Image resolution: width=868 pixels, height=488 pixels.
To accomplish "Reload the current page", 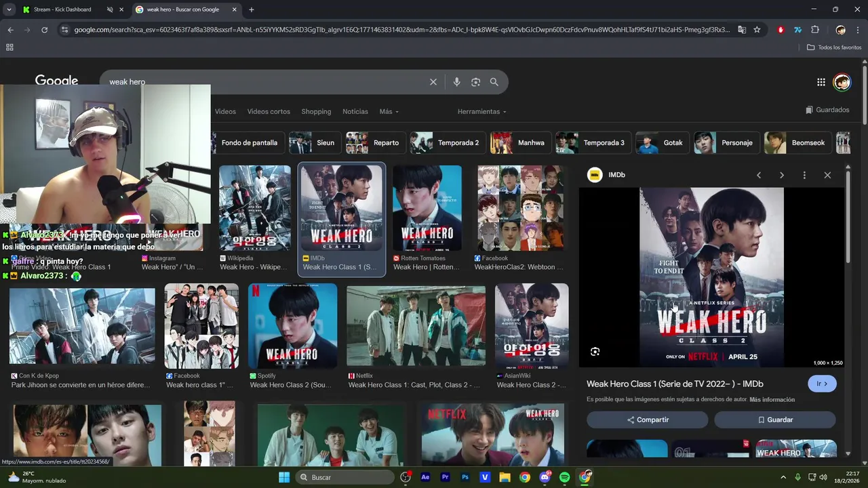I will tap(44, 30).
